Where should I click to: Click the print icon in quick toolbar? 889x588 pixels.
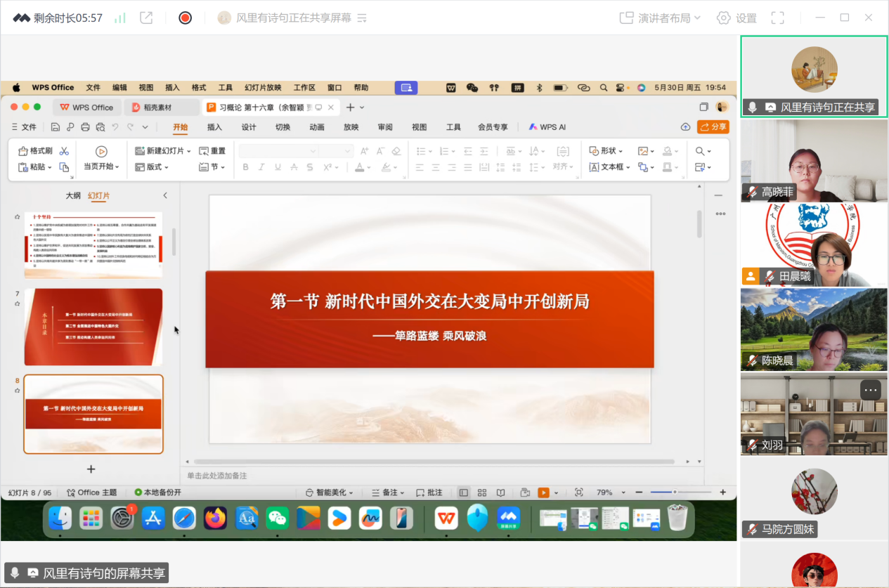tap(85, 127)
